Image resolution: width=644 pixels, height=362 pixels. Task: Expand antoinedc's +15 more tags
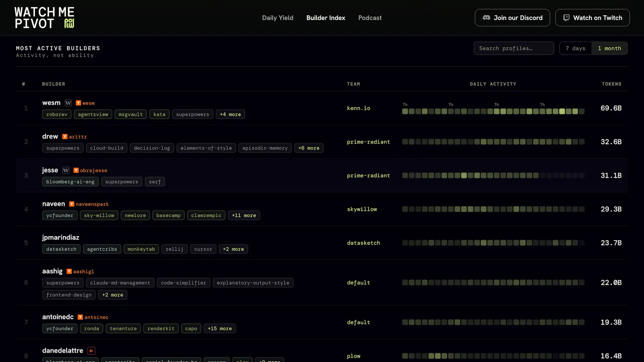click(220, 329)
